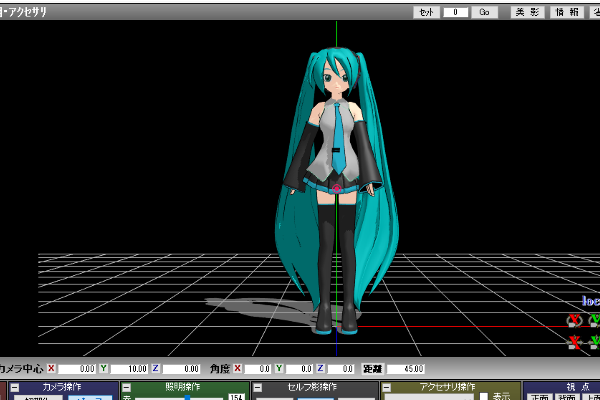Image resolution: width=600 pixels, height=400 pixels.
Task: Click the green Y-axis rotation handle icon
Action: pyautogui.click(x=594, y=321)
